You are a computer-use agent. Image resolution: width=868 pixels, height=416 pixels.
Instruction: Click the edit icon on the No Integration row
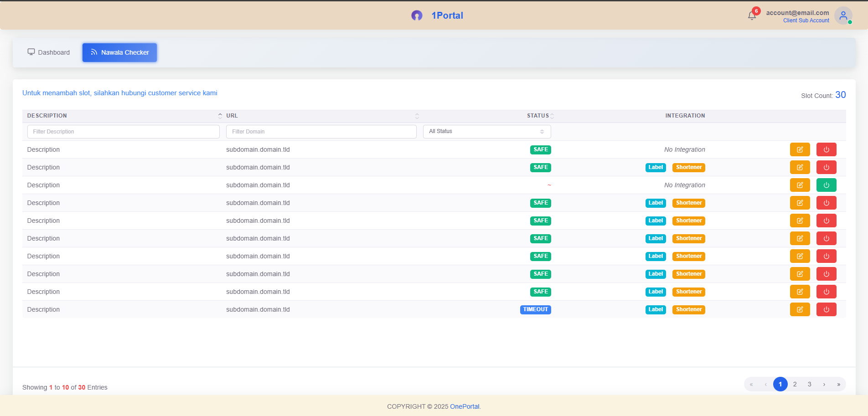pos(800,185)
